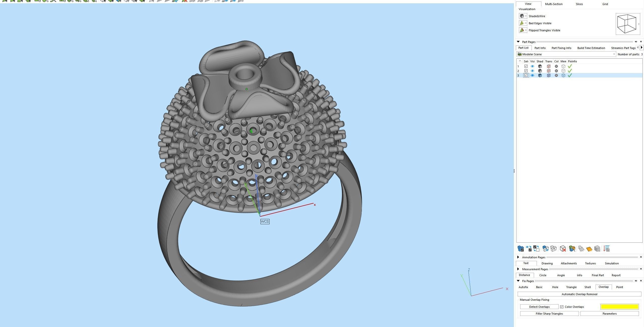This screenshot has height=327, width=644.
Task: Click the shading cube icon for part 1
Action: [540, 66]
